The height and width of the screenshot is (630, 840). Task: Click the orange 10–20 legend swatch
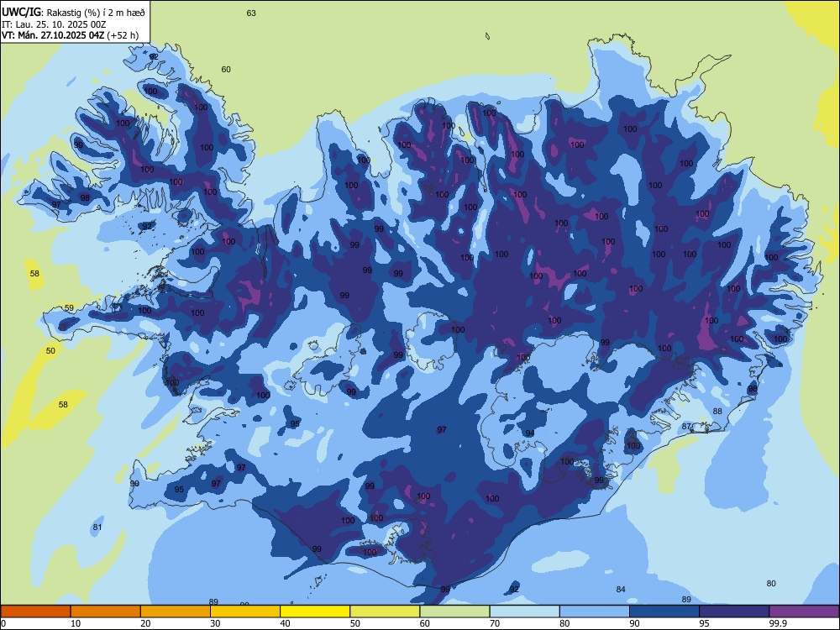point(106,612)
